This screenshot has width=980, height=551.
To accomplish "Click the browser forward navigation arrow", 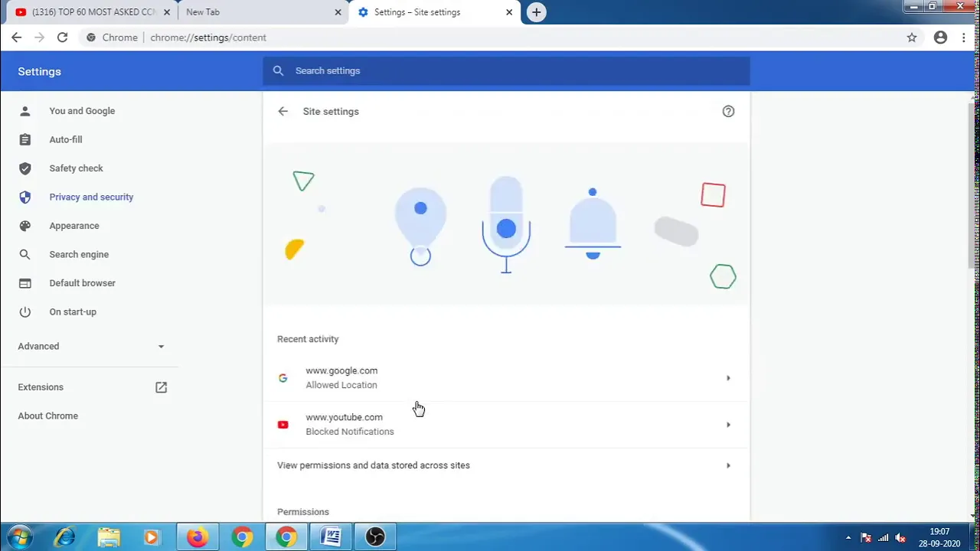I will click(x=40, y=37).
